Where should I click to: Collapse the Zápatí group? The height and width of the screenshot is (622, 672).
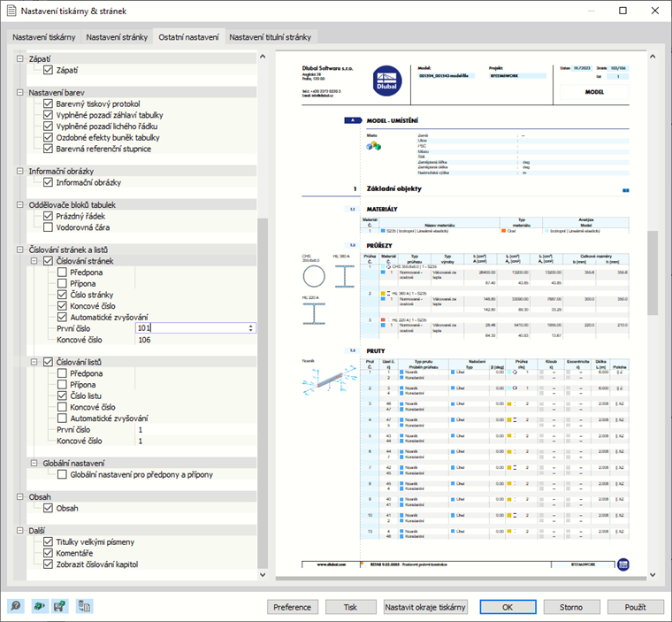19,58
